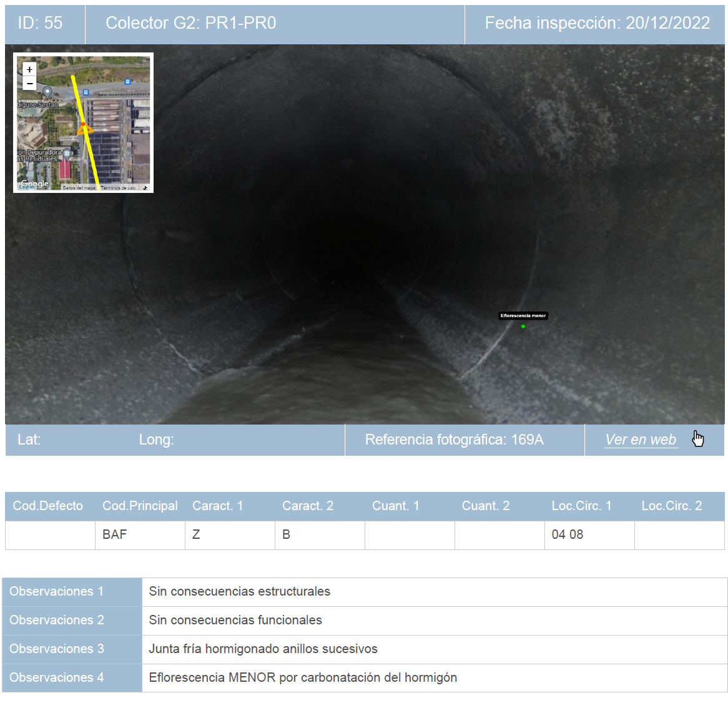The height and width of the screenshot is (713, 728).
Task: Select 'Fecha inspección: 20/12/2022' text
Action: [598, 22]
